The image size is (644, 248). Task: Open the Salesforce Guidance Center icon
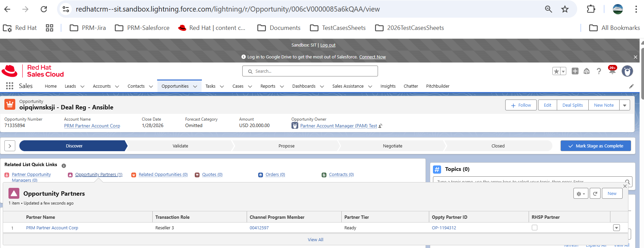(x=587, y=71)
